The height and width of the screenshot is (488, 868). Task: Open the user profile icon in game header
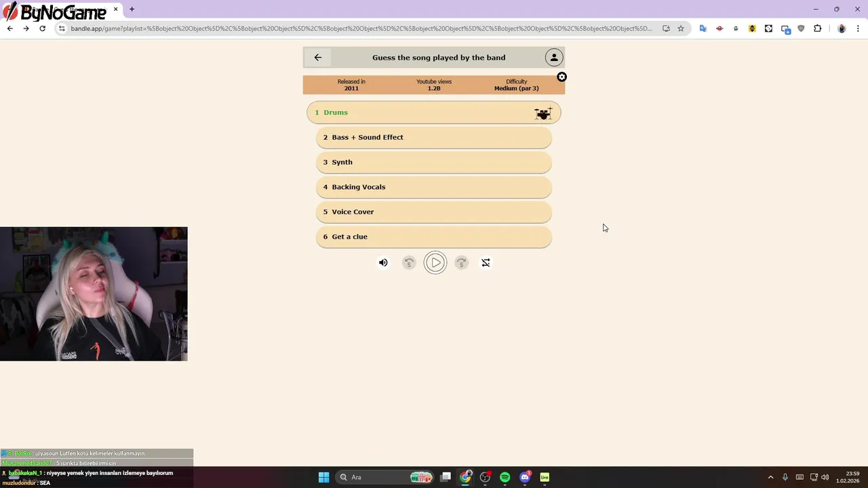pos(554,58)
